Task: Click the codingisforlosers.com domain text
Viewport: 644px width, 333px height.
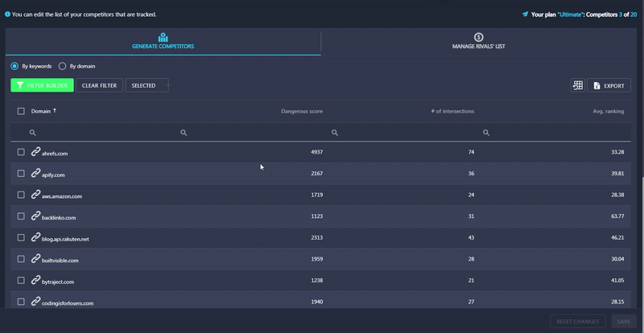Action: (x=68, y=303)
